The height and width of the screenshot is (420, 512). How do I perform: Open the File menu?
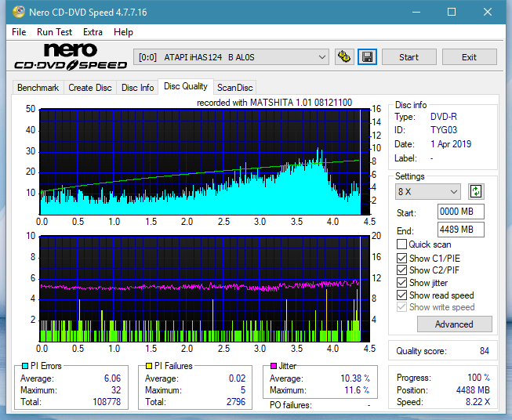point(19,32)
